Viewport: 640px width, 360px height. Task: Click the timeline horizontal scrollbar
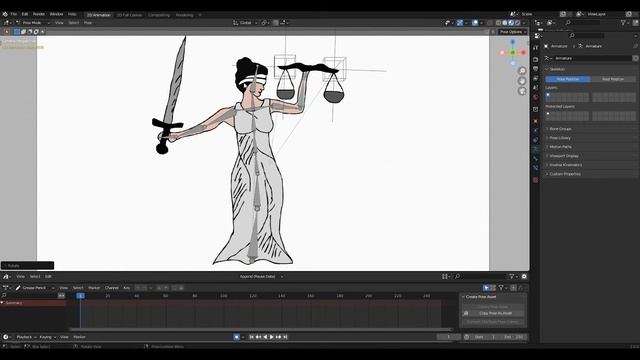(x=261, y=329)
